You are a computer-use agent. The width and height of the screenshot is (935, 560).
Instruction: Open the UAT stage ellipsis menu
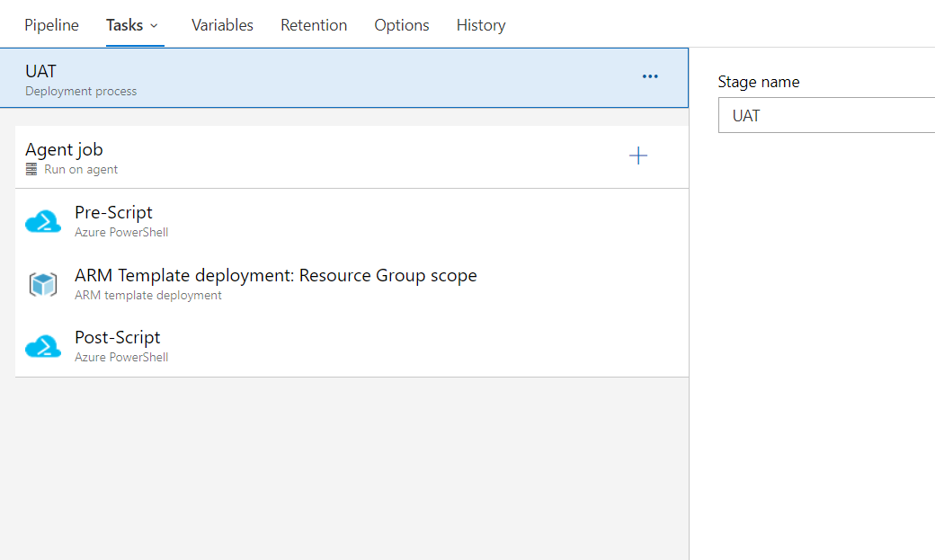pyautogui.click(x=650, y=76)
